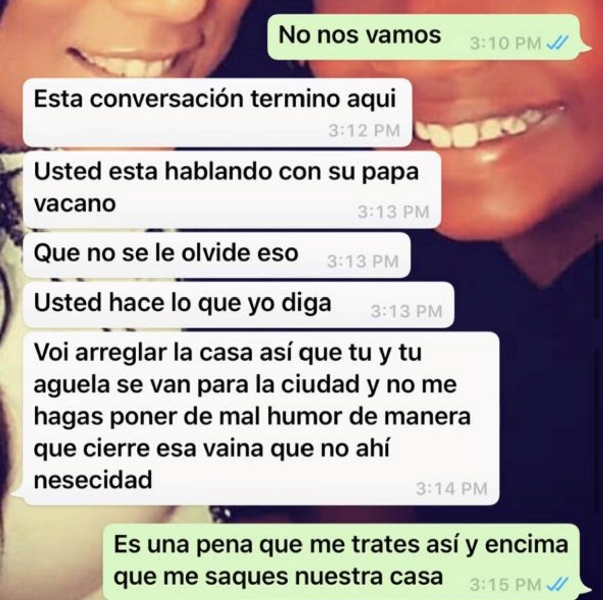
Task: Tap the 3:14 PM timestamp
Action: tap(452, 489)
